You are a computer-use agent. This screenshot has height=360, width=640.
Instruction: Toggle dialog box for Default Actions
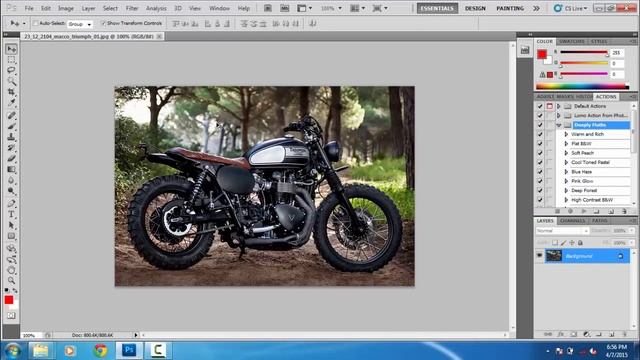click(549, 106)
